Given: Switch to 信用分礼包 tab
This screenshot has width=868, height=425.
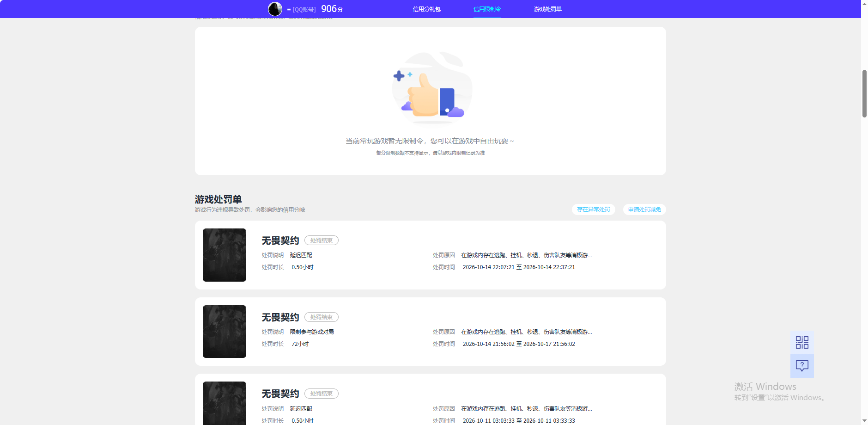Looking at the screenshot, I should click(426, 9).
